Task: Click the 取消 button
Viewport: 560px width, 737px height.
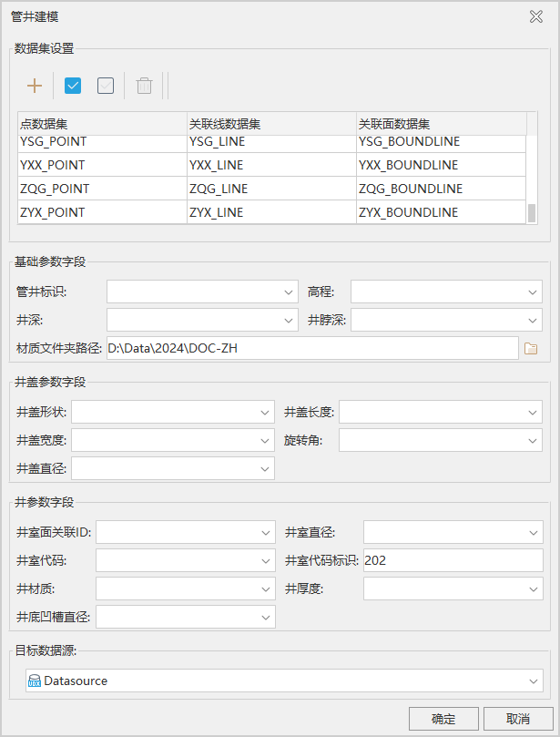Action: [x=518, y=719]
